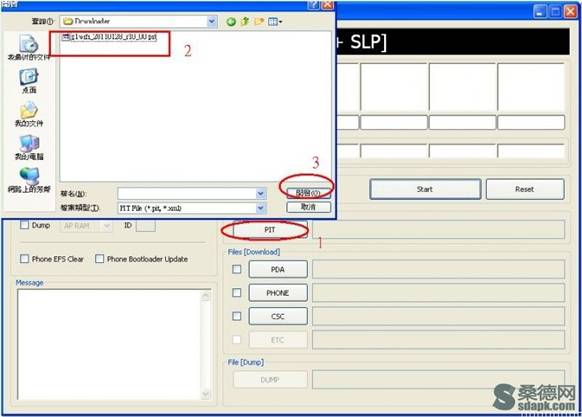Click the Message log text area

(109, 345)
